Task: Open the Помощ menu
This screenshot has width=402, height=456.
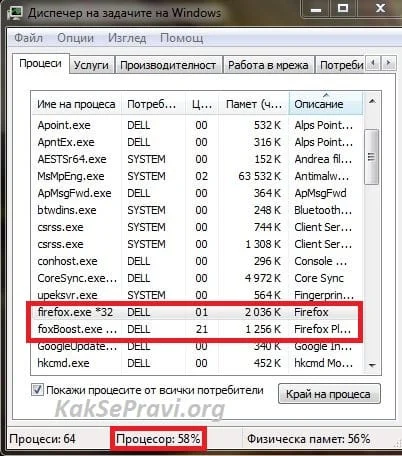Action: 181,38
